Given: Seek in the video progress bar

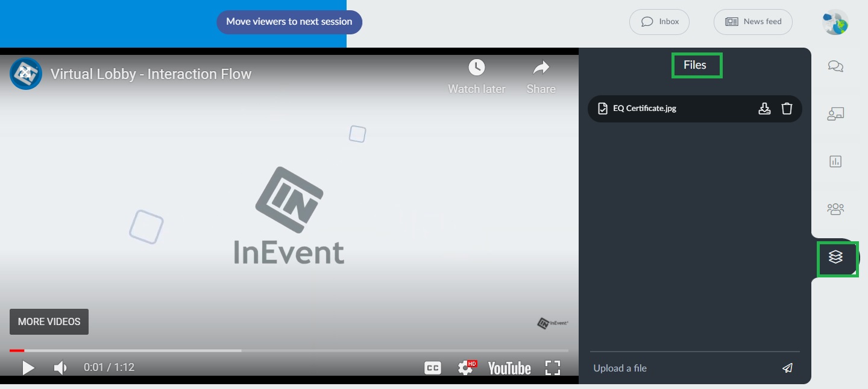Looking at the screenshot, I should click(x=289, y=350).
